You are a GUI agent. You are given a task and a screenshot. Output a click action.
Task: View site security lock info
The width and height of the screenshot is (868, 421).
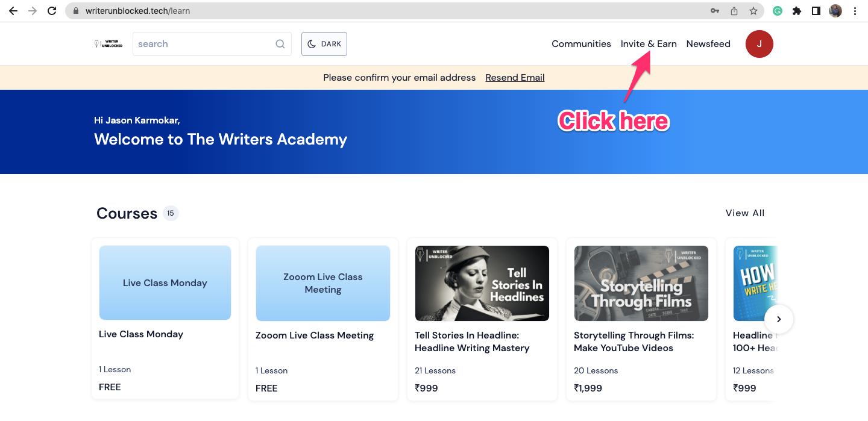(x=76, y=11)
